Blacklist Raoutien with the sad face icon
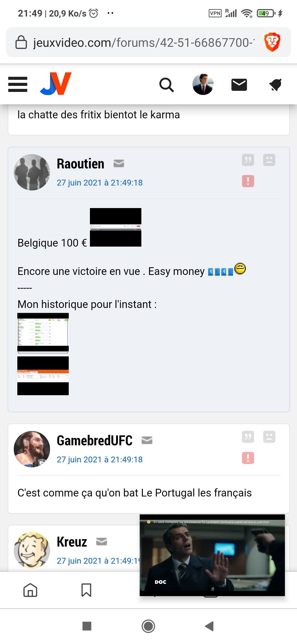Viewport: 297px width, 644px height. 269,160
